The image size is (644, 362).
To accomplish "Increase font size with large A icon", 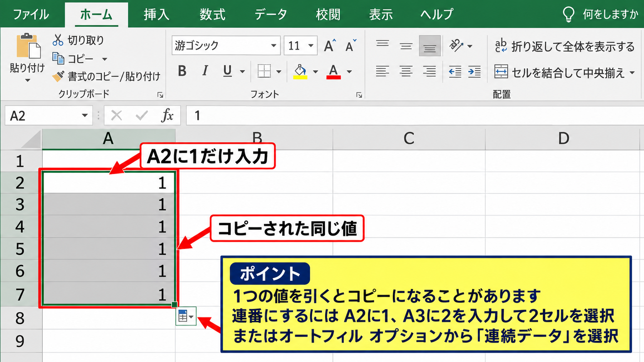I will click(329, 46).
